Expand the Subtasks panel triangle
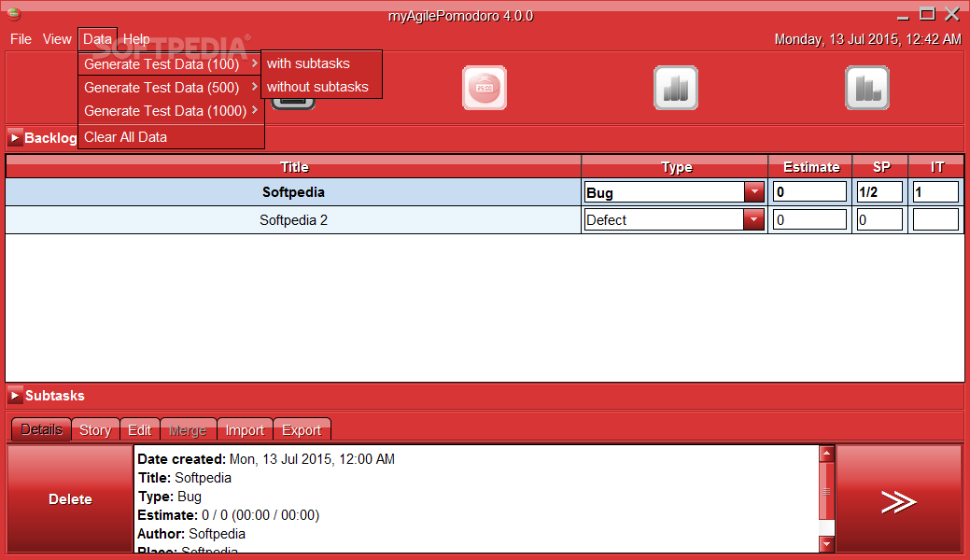Screen dimensions: 970x560 click(x=15, y=396)
